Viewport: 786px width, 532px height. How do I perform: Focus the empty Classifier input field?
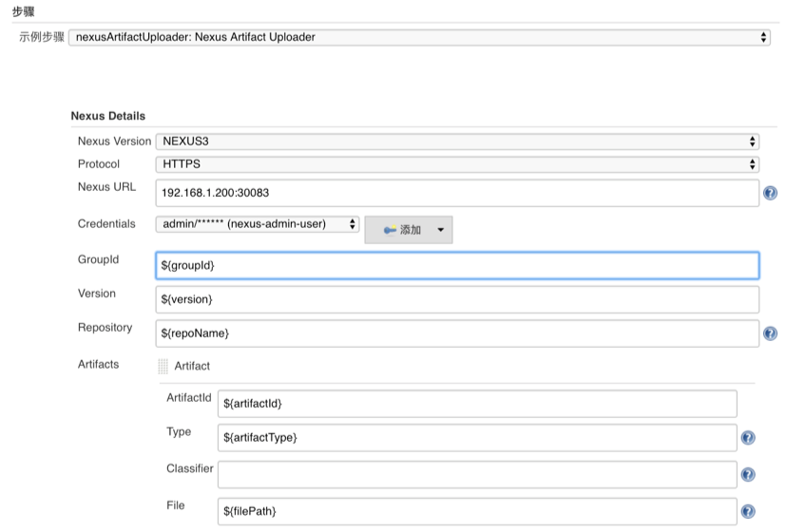pos(477,474)
